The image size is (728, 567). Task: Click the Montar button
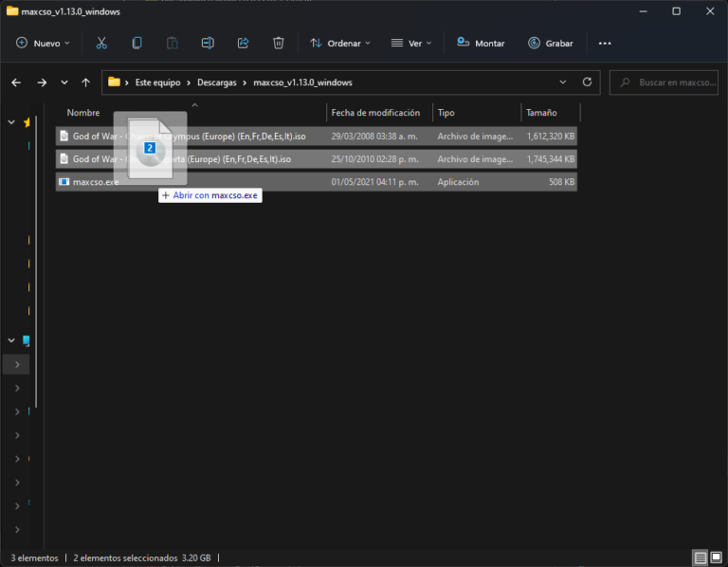coord(481,43)
